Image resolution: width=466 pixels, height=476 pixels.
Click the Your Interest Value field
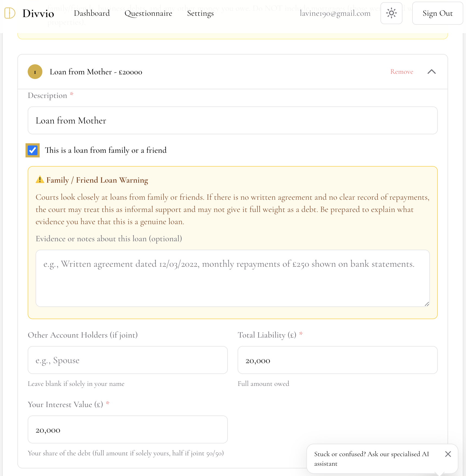pyautogui.click(x=128, y=430)
